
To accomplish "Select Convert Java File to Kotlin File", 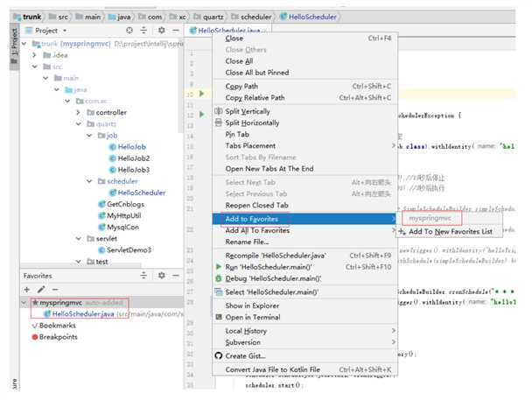I will click(x=305, y=369).
